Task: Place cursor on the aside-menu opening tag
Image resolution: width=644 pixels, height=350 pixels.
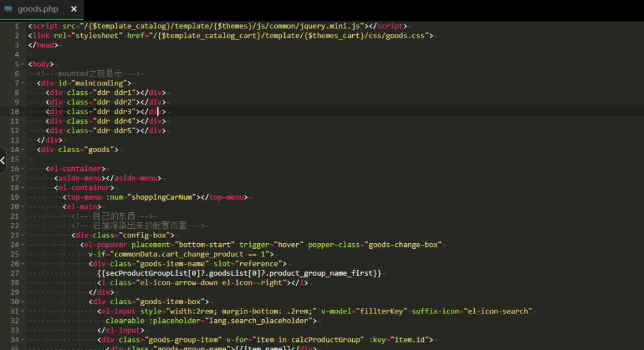Action: tap(77, 178)
